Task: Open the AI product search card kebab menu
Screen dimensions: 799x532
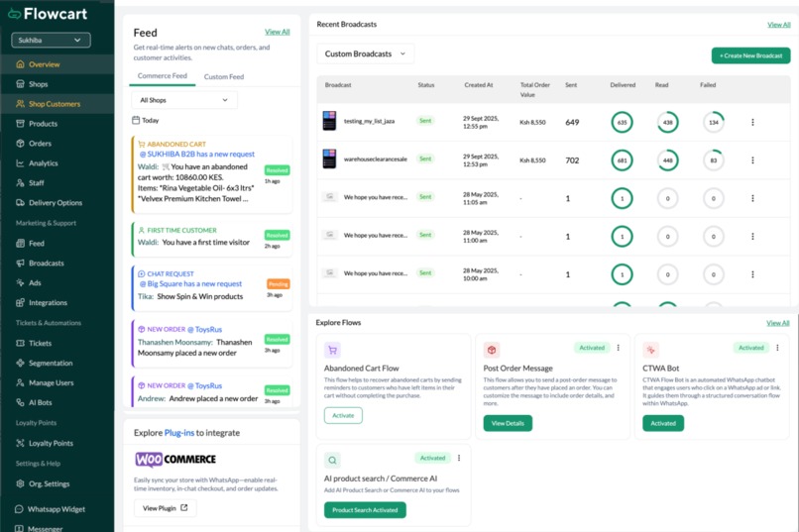Action: tap(459, 458)
